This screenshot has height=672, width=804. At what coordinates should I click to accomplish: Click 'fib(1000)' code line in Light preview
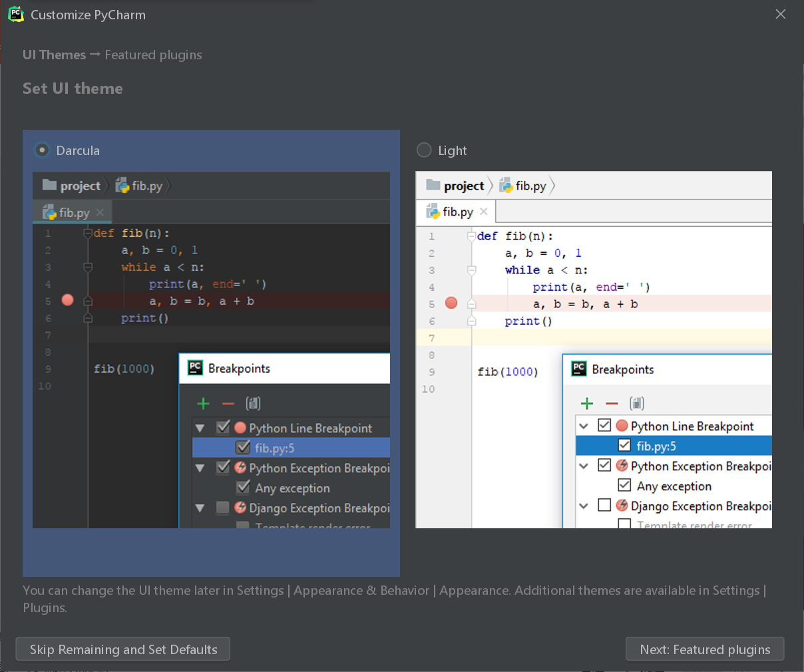[x=508, y=371]
